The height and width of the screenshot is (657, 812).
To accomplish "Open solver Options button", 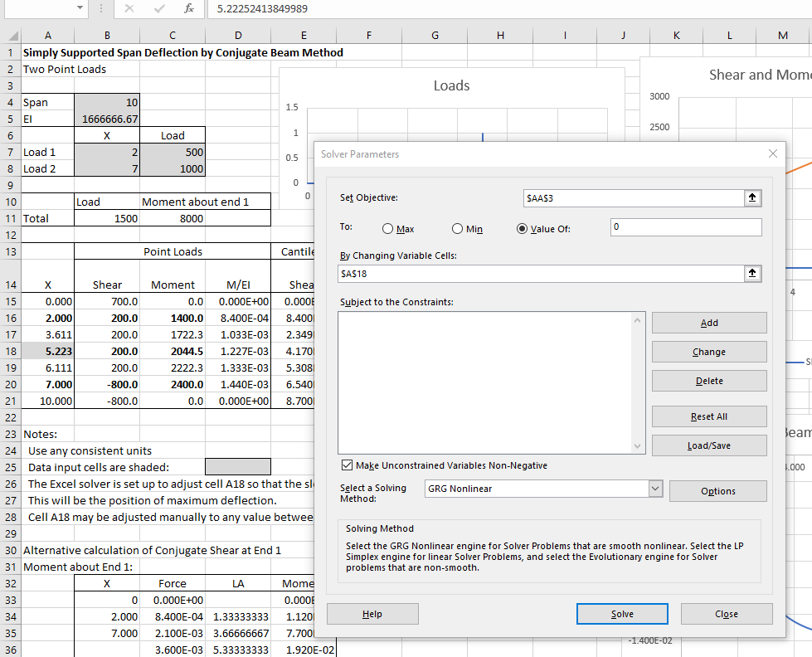I will [x=717, y=491].
